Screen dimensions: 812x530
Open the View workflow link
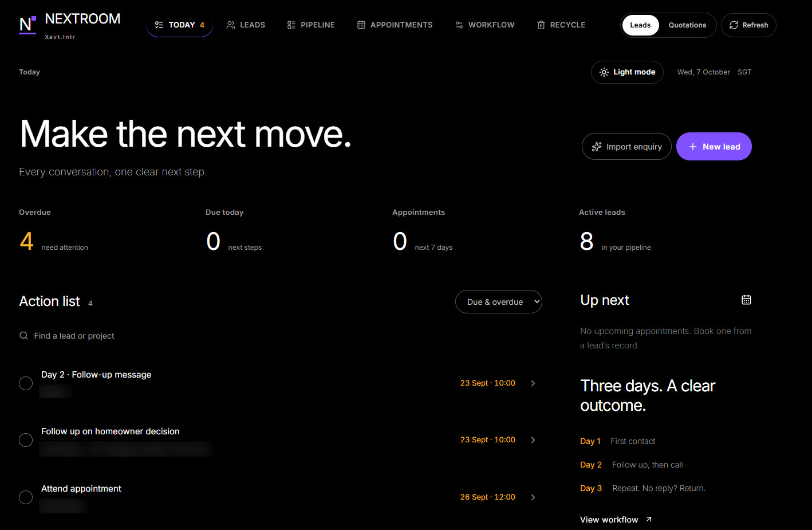click(616, 520)
